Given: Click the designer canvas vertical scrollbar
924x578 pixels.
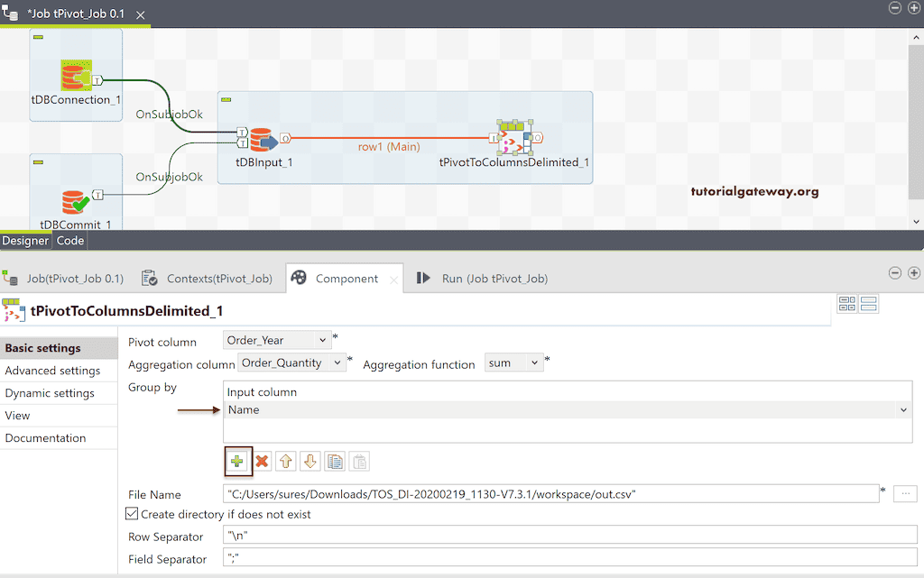Looking at the screenshot, I should click(917, 124).
